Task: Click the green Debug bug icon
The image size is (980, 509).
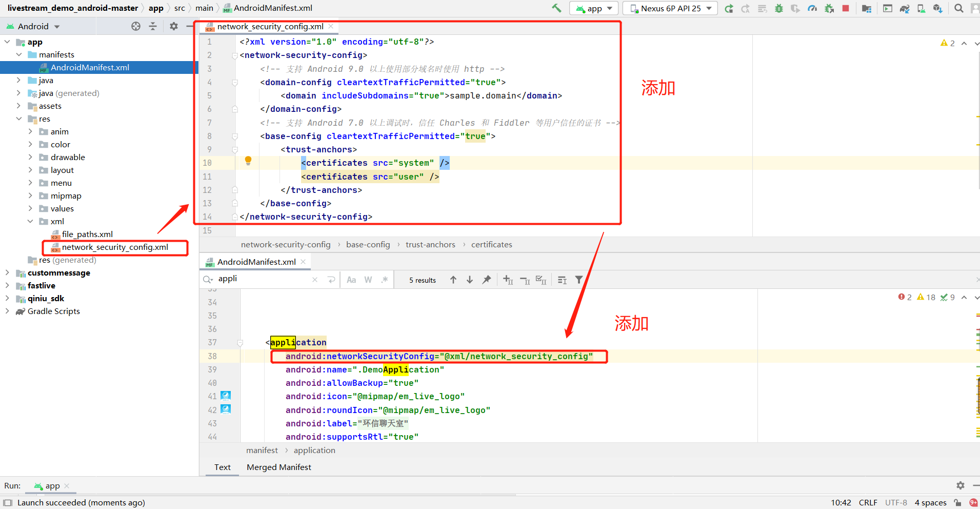Action: point(779,8)
